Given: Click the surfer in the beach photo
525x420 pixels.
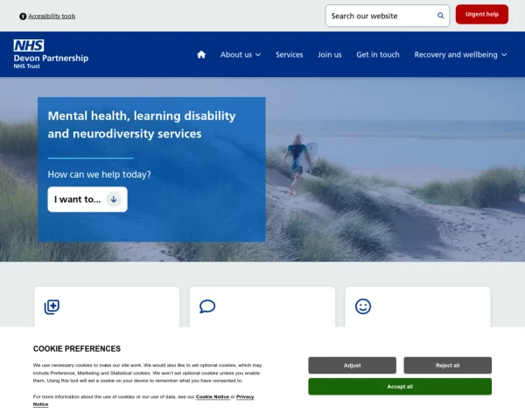Looking at the screenshot, I should click(x=297, y=163).
